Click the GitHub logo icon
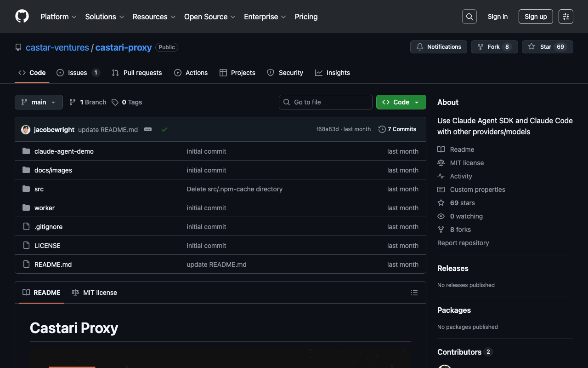The image size is (588, 368). pyautogui.click(x=22, y=17)
